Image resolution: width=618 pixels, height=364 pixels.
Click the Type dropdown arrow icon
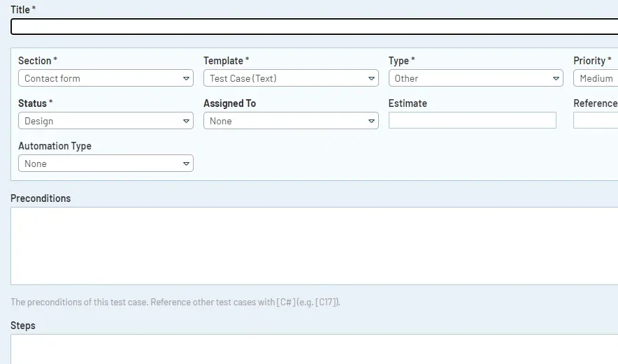tap(556, 78)
